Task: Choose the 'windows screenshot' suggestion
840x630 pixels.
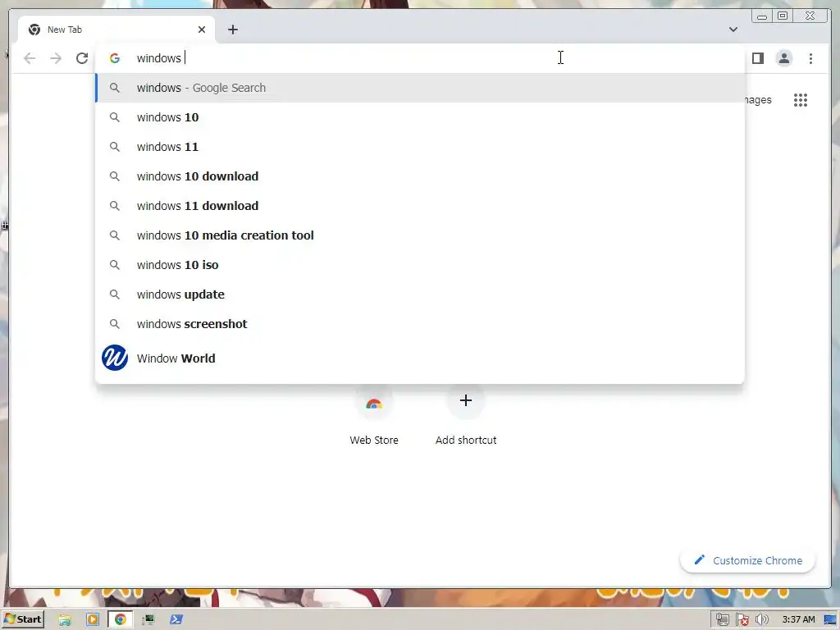Action: [420, 323]
